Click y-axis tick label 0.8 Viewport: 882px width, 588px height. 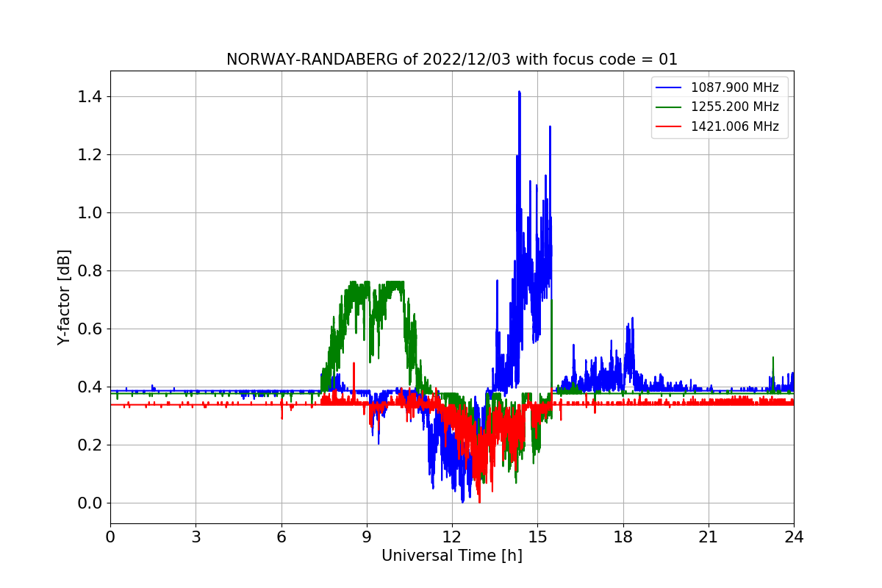[91, 271]
